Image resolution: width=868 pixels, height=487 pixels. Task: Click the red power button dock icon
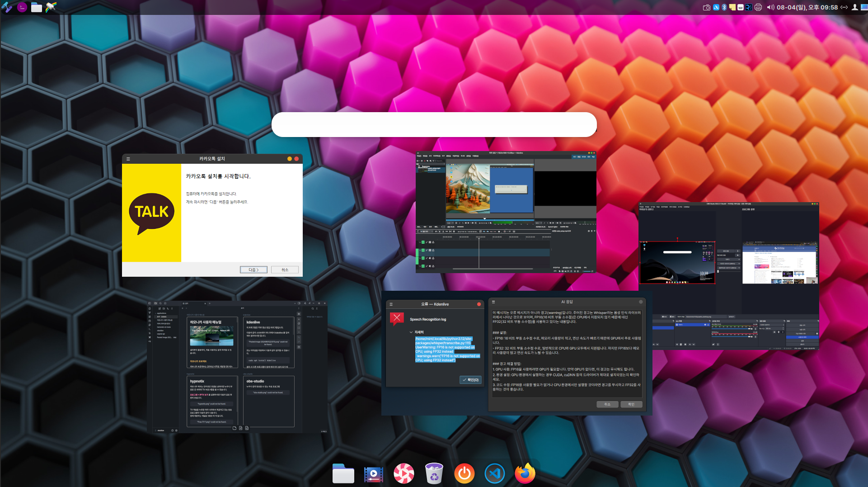click(x=464, y=473)
